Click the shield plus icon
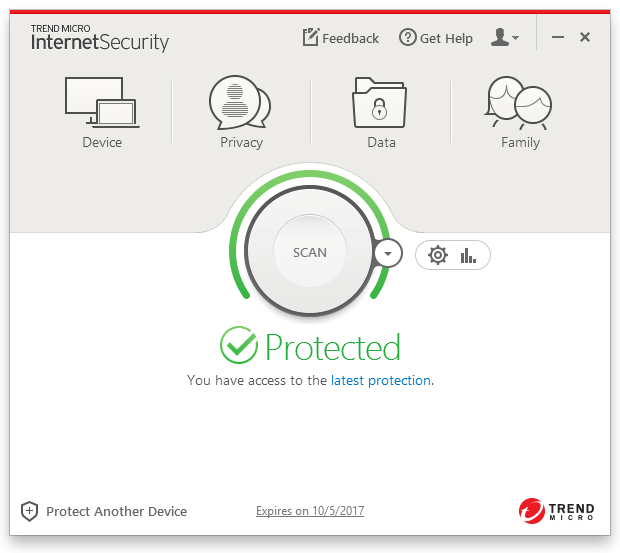620x553 pixels. pyautogui.click(x=29, y=511)
